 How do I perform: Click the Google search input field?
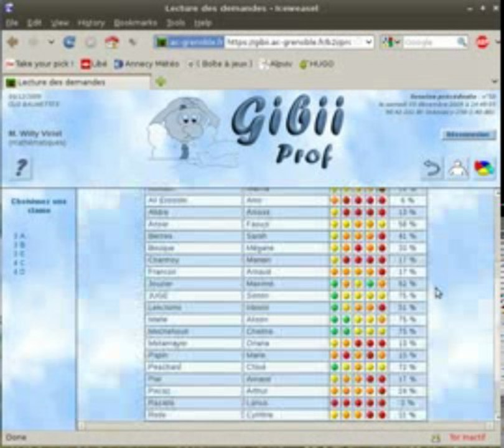point(430,42)
